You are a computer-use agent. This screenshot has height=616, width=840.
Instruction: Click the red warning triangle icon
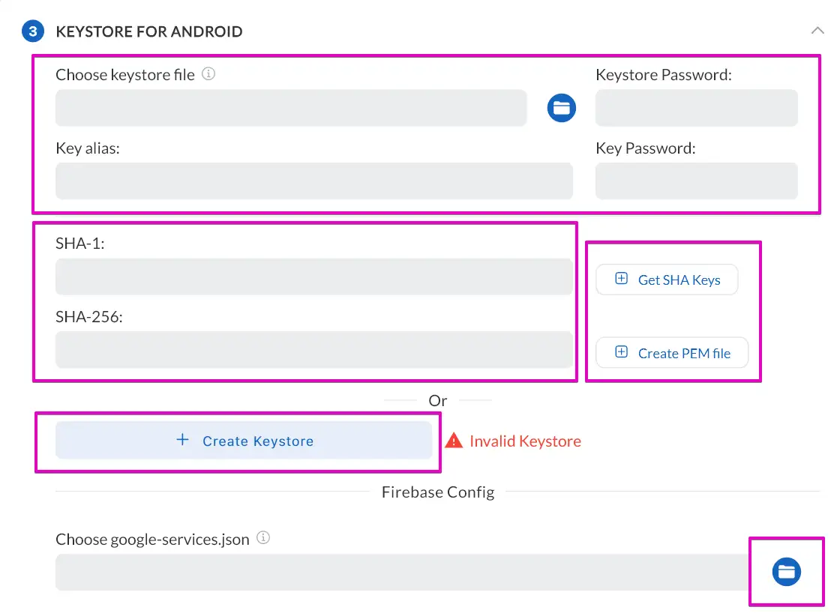(x=454, y=441)
